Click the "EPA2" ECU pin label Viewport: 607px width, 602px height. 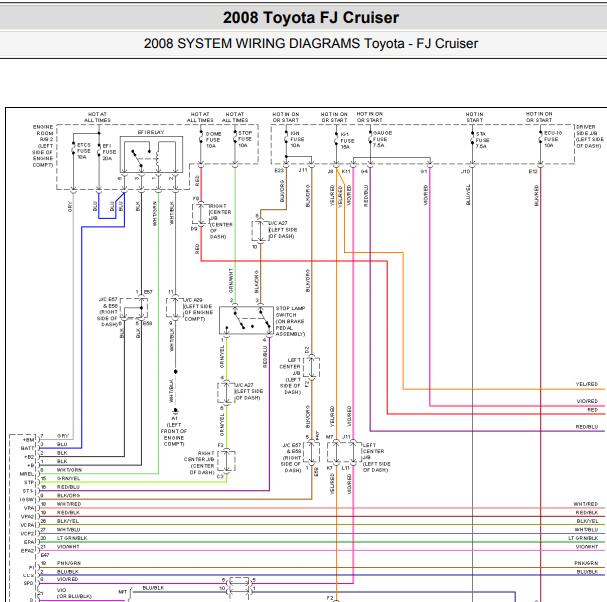click(27, 550)
